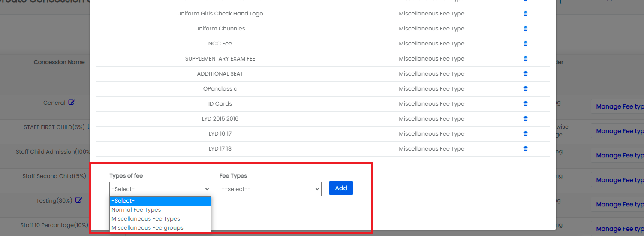Select the General concession name
644x236 pixels.
pos(54,103)
